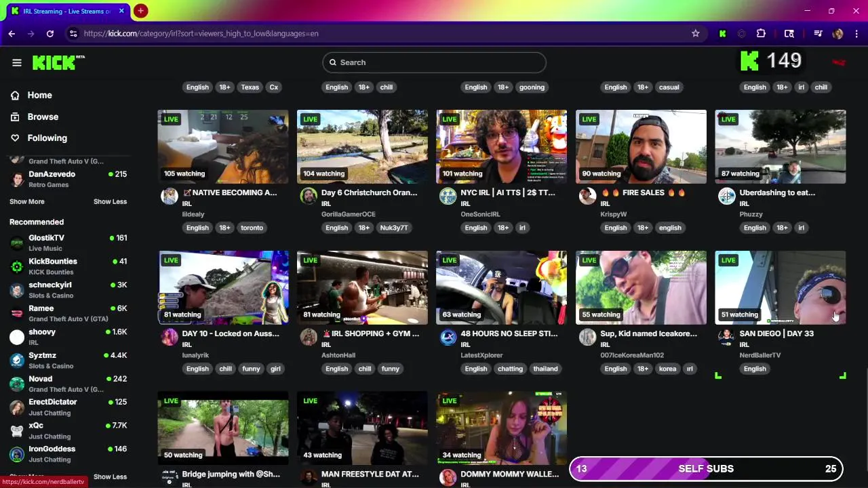Click the Kick logo
The height and width of the screenshot is (488, 868).
[x=58, y=62]
